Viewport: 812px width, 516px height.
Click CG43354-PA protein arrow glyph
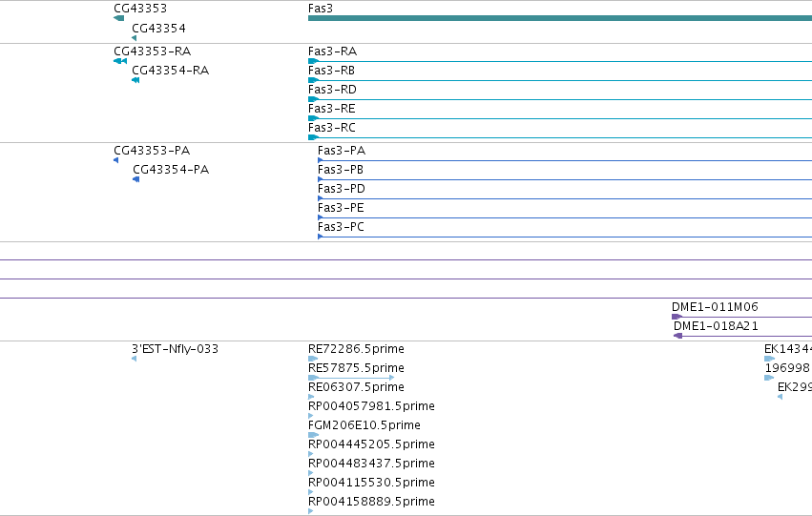[x=136, y=179]
